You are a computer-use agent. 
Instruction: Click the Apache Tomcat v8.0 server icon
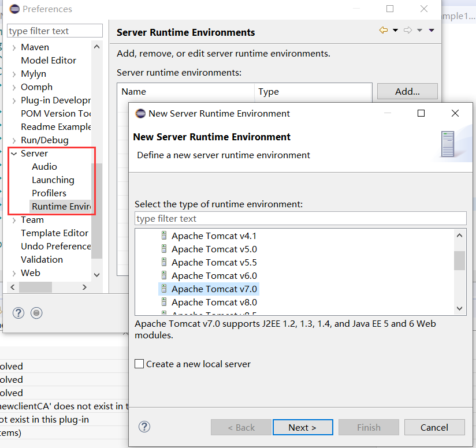164,302
